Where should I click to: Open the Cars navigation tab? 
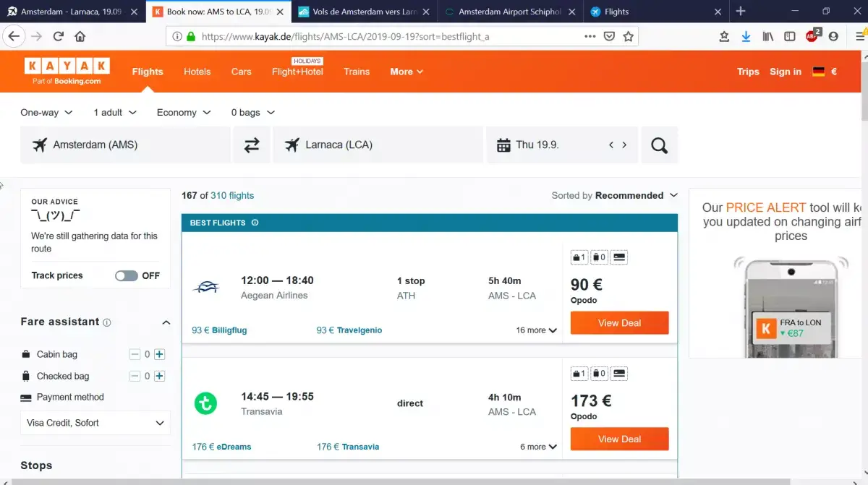(x=242, y=72)
